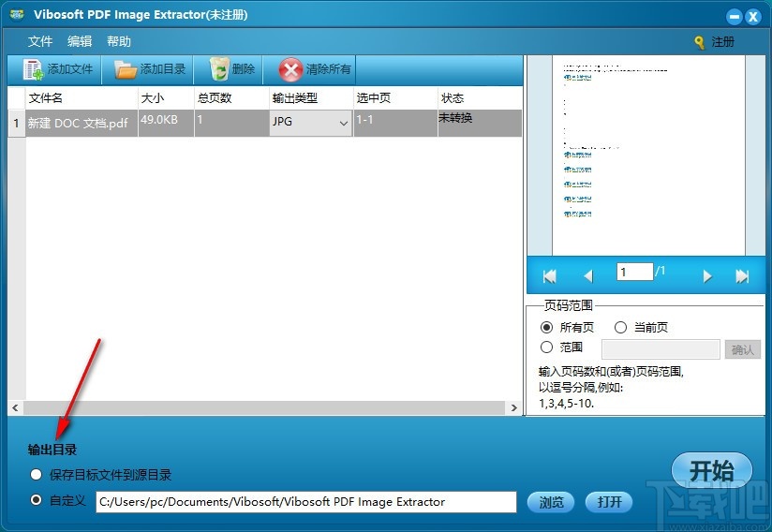Select the Current Page (当前页) radio button
Viewport: 772px width, 532px height.
[x=620, y=327]
